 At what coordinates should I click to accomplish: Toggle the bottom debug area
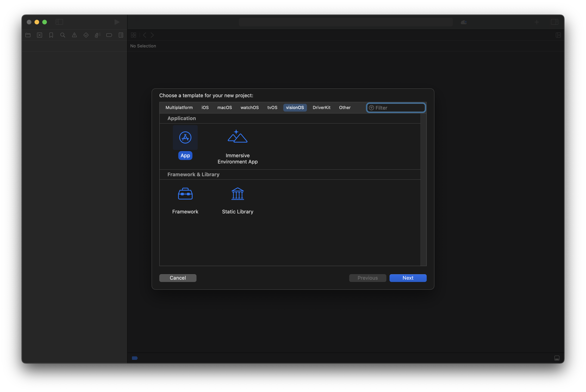coord(557,358)
